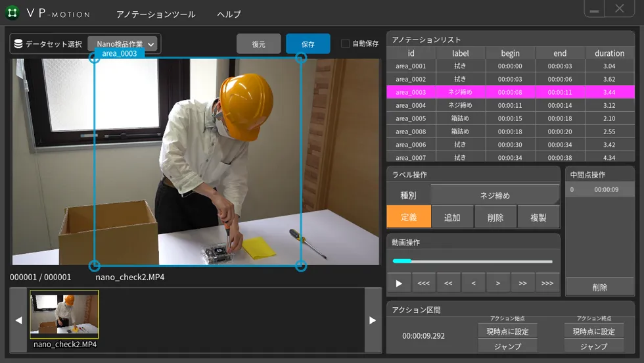644x363 pixels.
Task: Click the blue 保存 button
Action: click(x=308, y=44)
